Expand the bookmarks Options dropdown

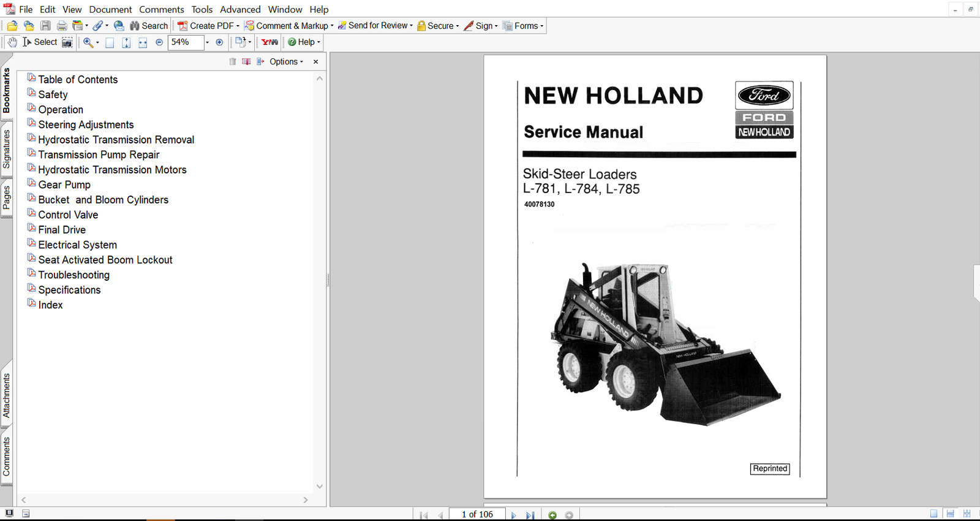click(286, 62)
